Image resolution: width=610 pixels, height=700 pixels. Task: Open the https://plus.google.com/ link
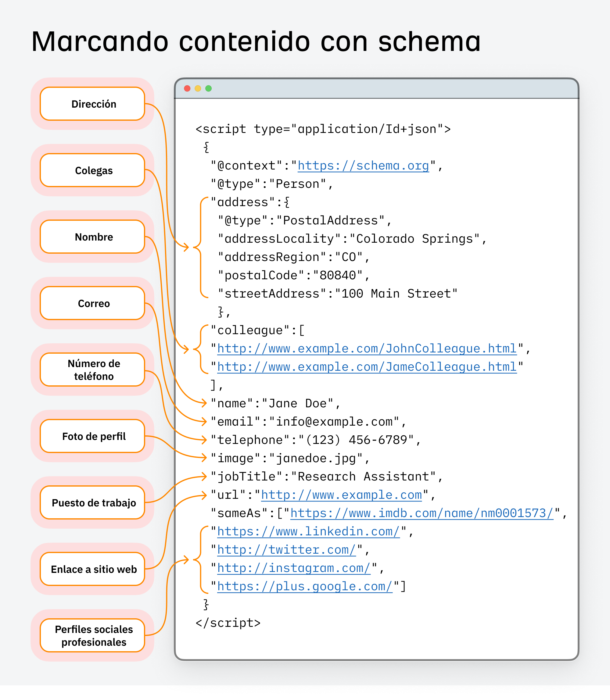pos(305,587)
